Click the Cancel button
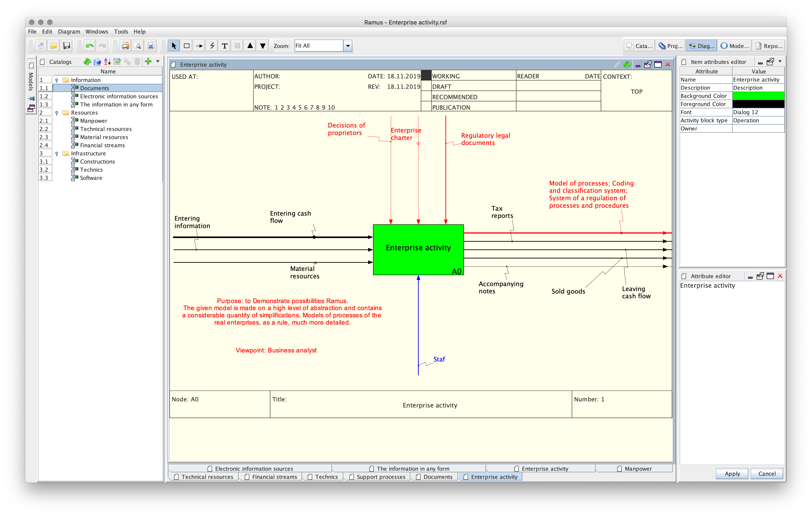812x516 pixels. 767,474
